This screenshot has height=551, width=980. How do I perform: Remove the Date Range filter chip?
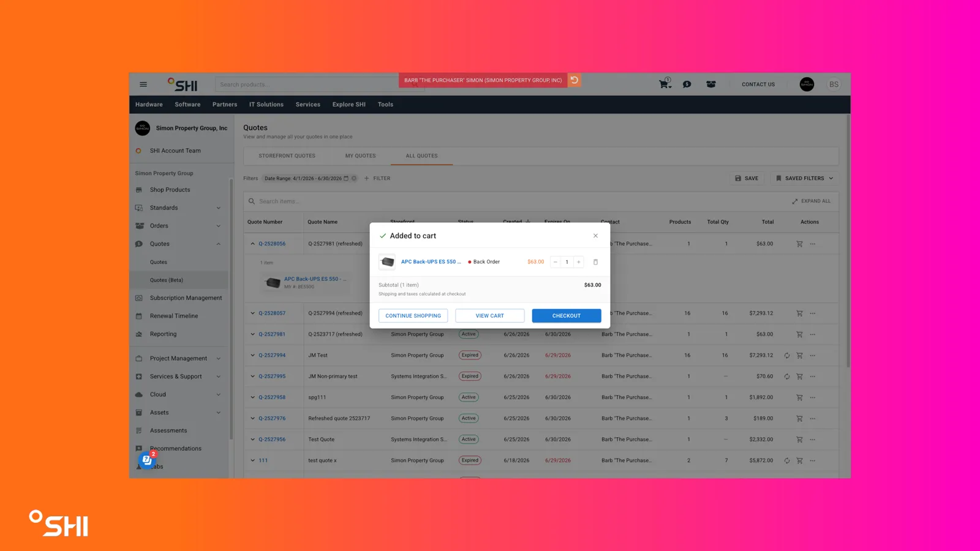click(354, 178)
